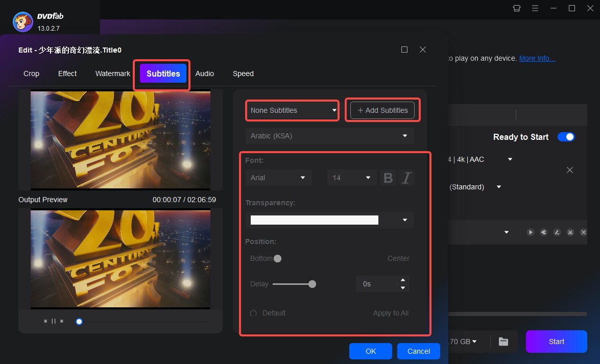This screenshot has width=600, height=364.
Task: Skip to previous frame in preview
Action: tap(45, 321)
